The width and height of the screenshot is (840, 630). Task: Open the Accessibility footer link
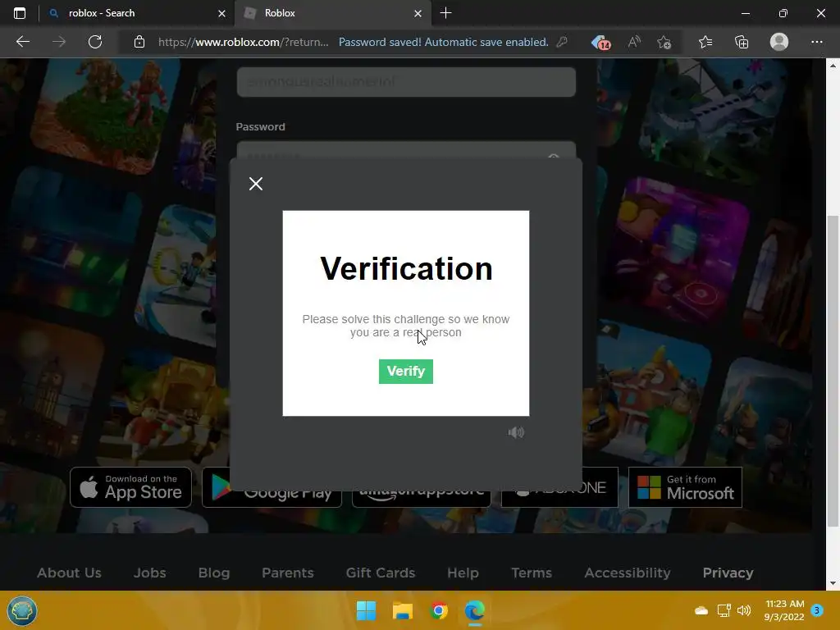point(628,573)
